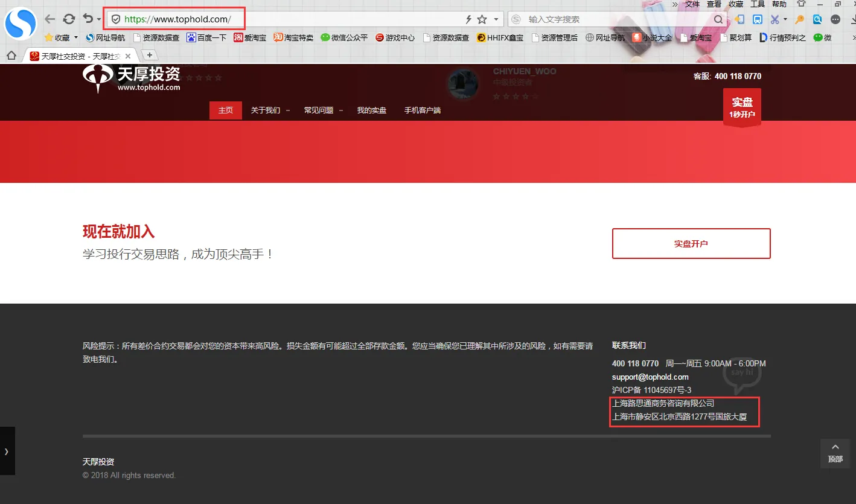Click the support@tophold.com email address
This screenshot has height=504, width=856.
(650, 377)
